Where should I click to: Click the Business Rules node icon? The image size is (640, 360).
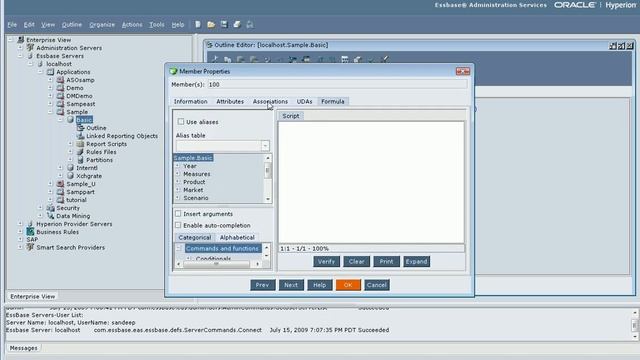click(30, 232)
